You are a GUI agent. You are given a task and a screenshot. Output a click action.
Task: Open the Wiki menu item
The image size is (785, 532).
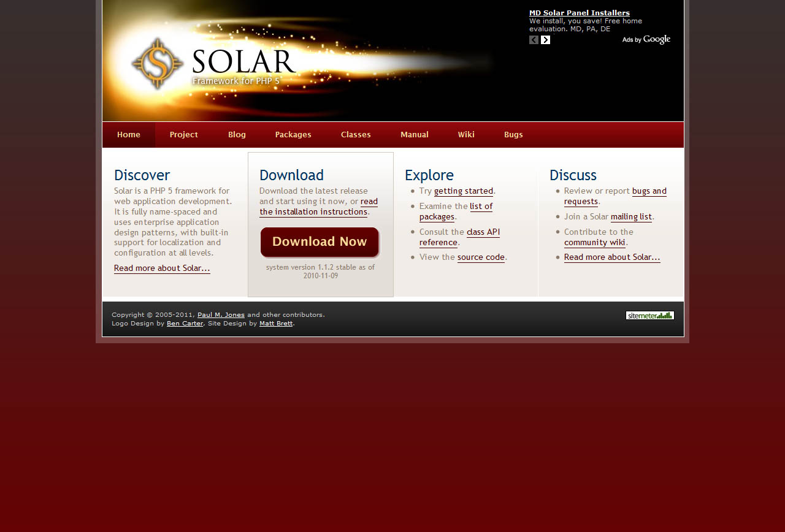[x=466, y=135]
